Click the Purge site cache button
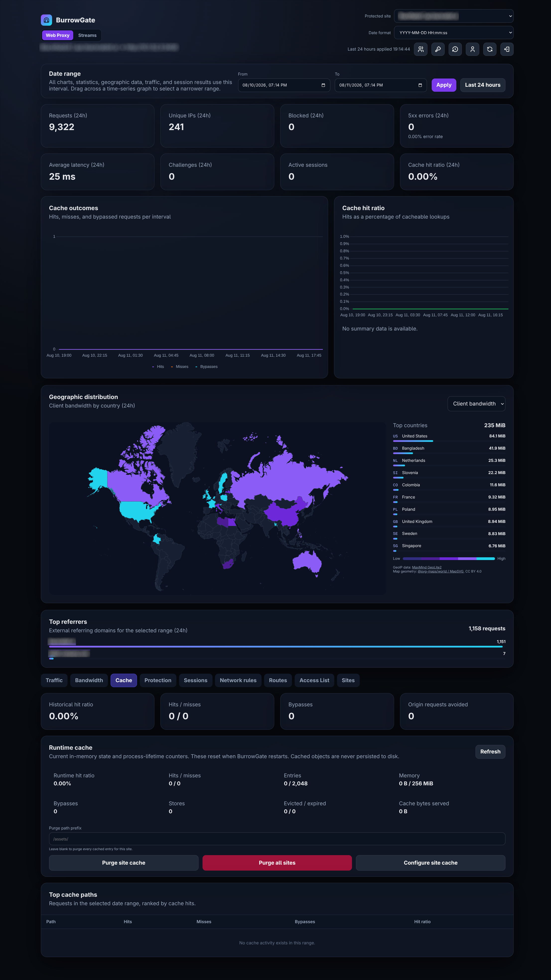The image size is (551, 980). point(124,863)
